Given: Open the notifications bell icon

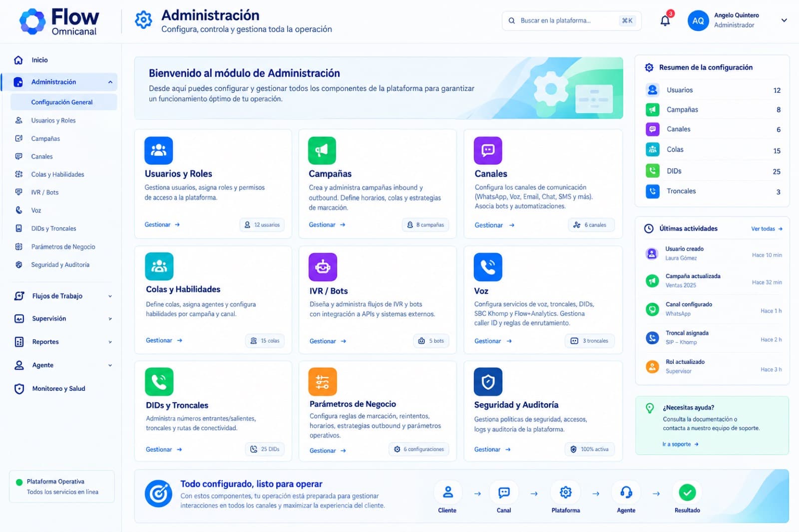Looking at the screenshot, I should [x=665, y=20].
